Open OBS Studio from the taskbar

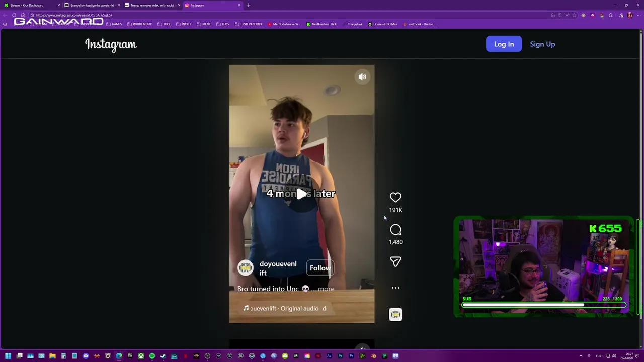pos(207,356)
